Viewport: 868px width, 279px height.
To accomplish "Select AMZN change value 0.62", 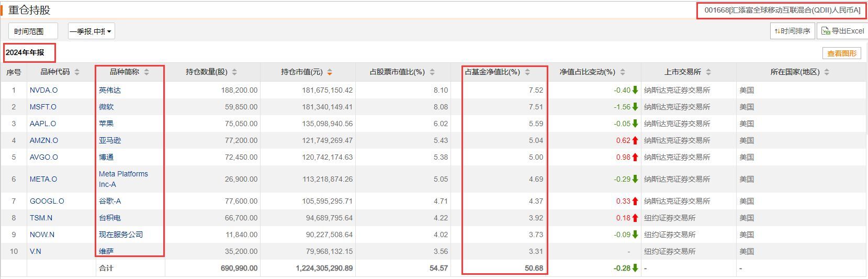I will [623, 140].
